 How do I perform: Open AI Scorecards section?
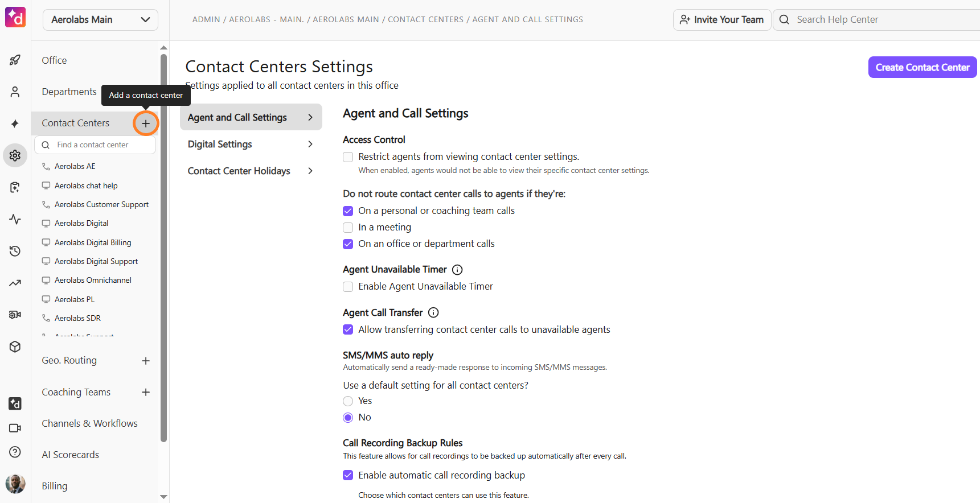(x=70, y=455)
